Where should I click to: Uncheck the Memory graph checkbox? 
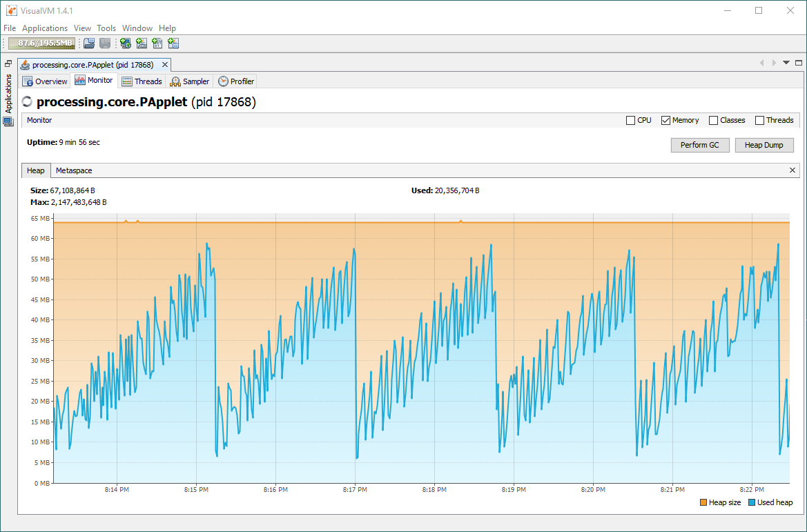click(x=665, y=120)
